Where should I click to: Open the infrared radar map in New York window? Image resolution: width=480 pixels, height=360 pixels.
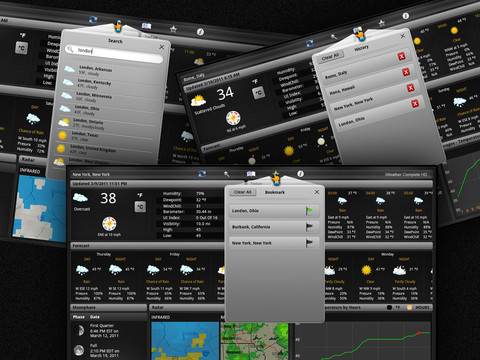pos(185,341)
